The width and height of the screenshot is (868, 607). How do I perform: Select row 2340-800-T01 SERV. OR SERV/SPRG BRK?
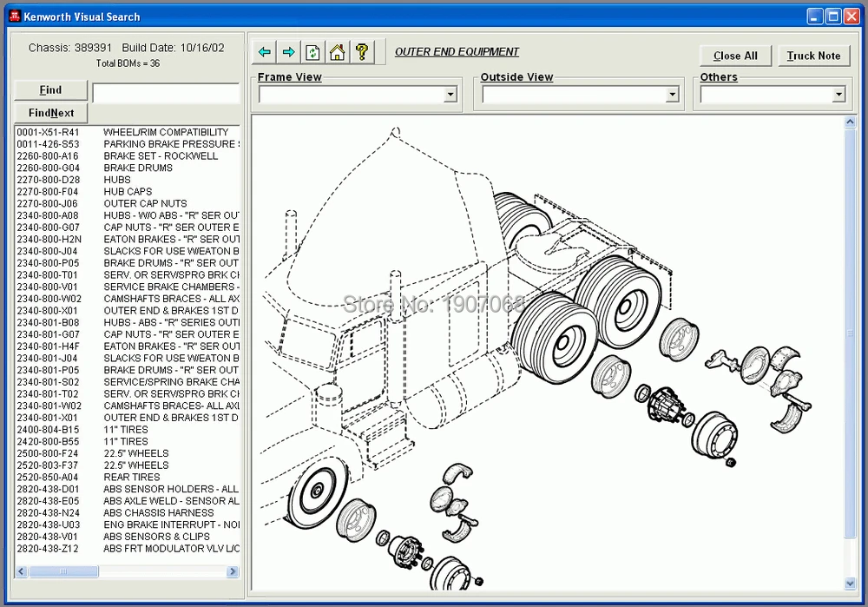(x=128, y=275)
